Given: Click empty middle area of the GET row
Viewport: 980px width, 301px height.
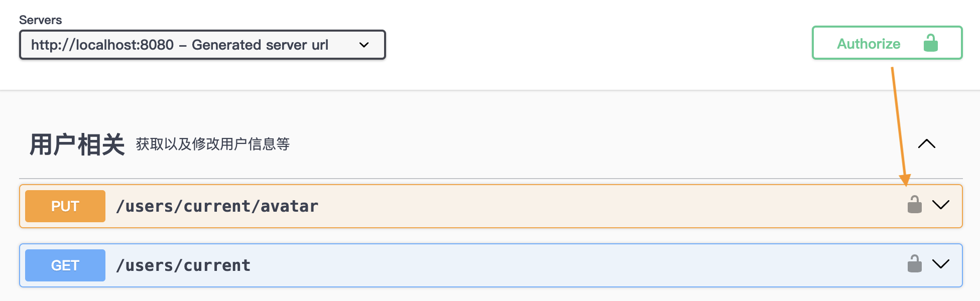Looking at the screenshot, I should coord(552,265).
